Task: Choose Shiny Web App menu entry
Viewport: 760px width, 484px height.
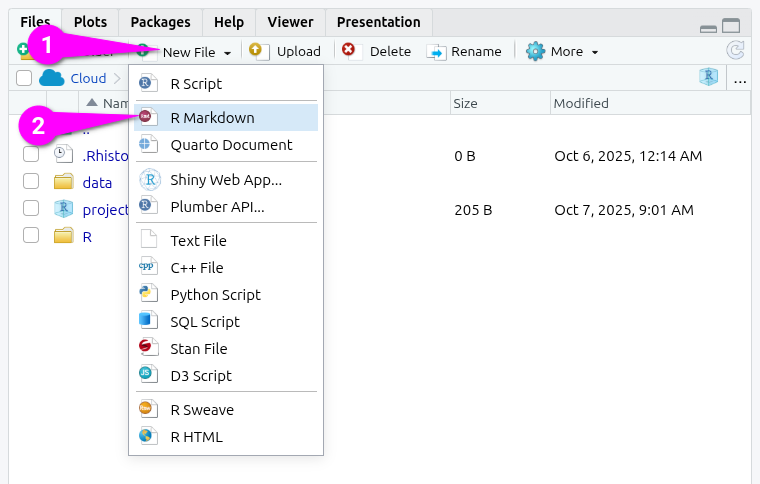Action: click(x=226, y=180)
